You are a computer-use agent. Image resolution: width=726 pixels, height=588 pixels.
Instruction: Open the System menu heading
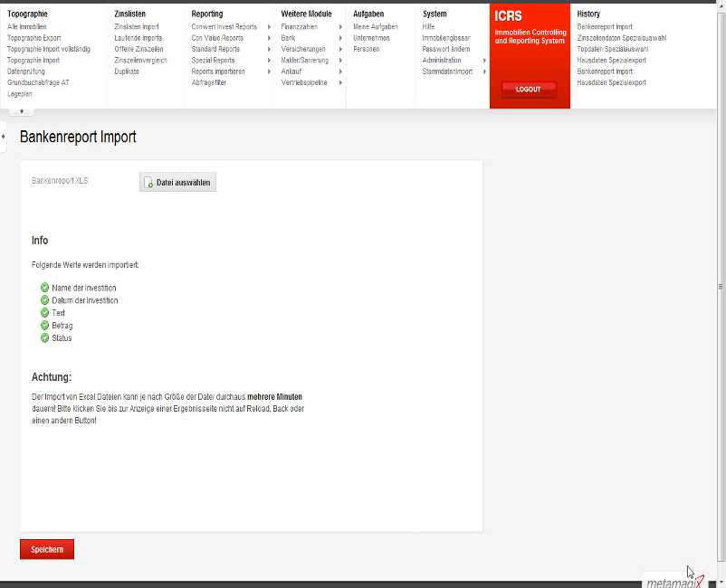click(435, 14)
